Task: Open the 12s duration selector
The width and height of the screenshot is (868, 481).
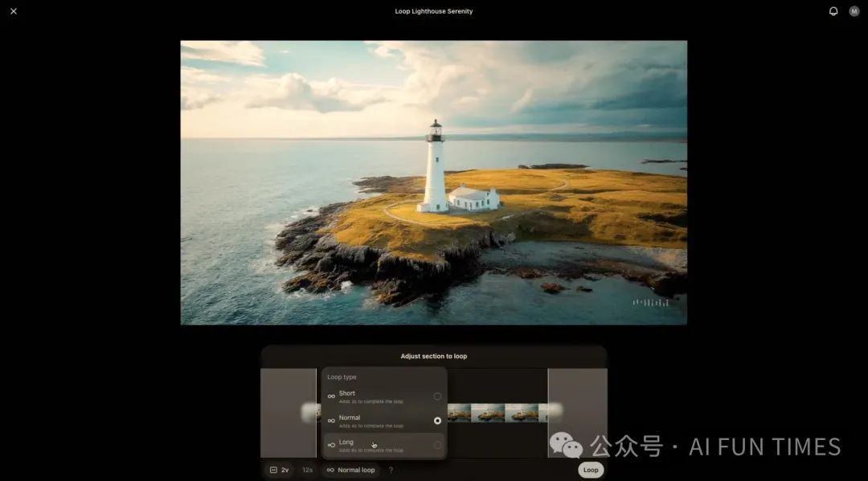Action: click(x=307, y=470)
